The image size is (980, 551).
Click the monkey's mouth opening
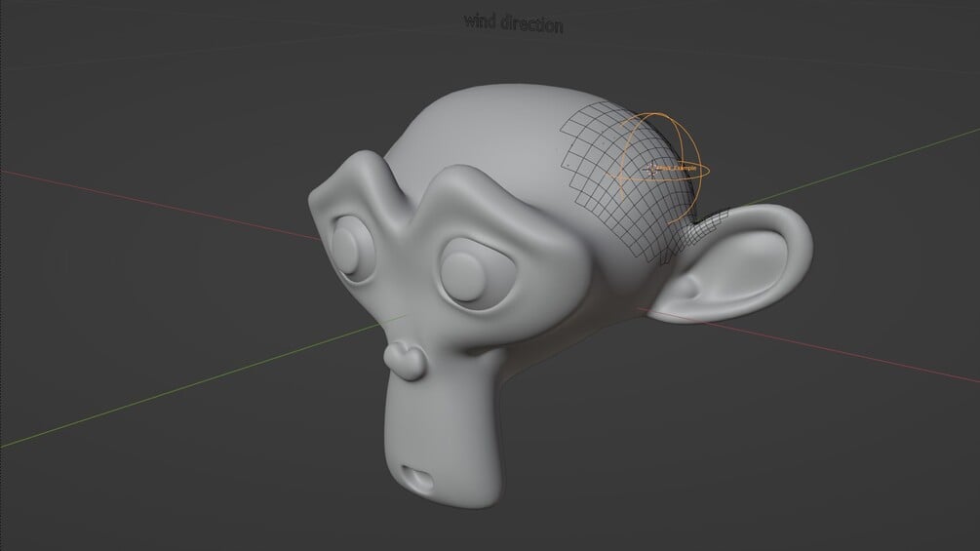tap(416, 478)
